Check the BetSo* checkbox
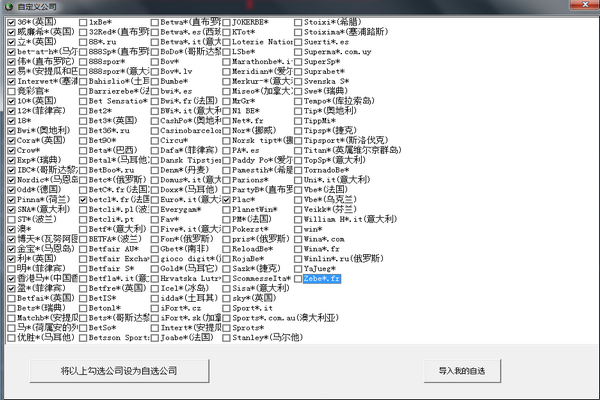This screenshot has height=400, width=600. (x=83, y=328)
